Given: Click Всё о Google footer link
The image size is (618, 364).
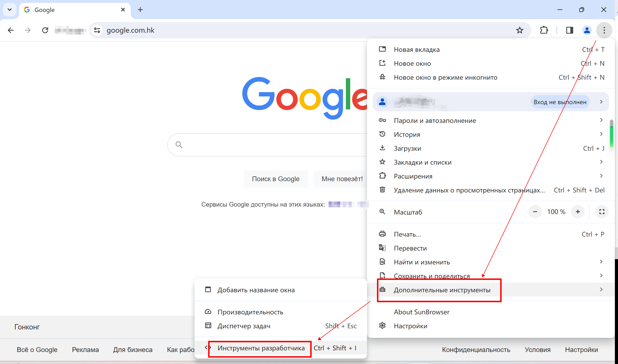Looking at the screenshot, I should tap(37, 350).
